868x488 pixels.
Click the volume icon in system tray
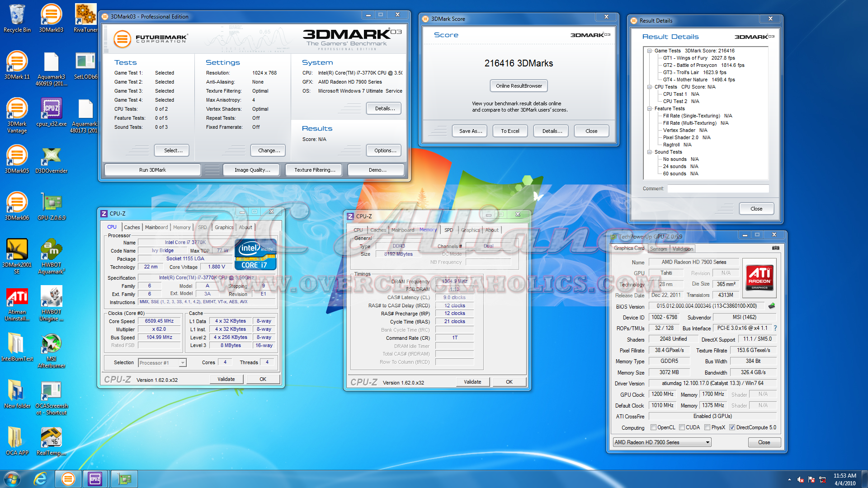pos(800,479)
